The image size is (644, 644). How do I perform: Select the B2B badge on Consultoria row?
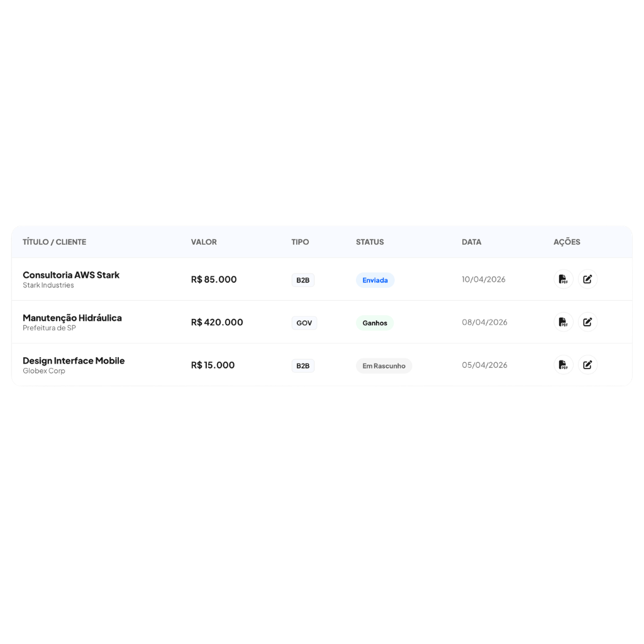click(303, 280)
